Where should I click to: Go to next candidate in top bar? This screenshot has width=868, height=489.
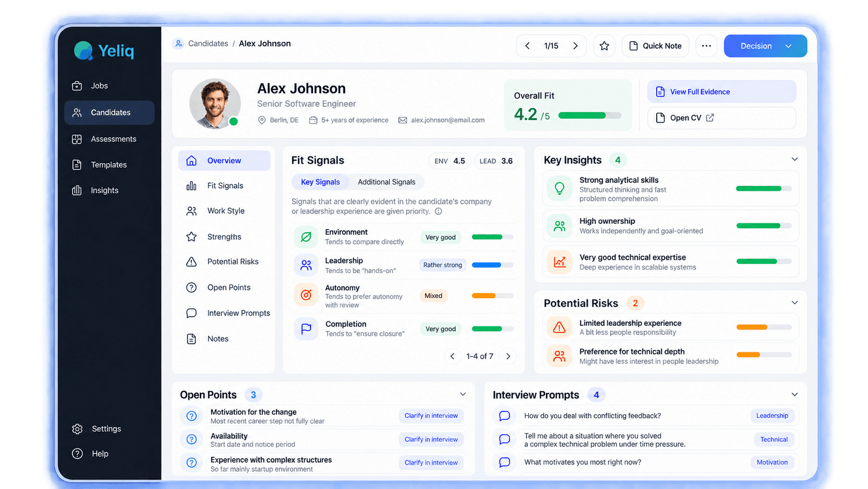point(575,46)
